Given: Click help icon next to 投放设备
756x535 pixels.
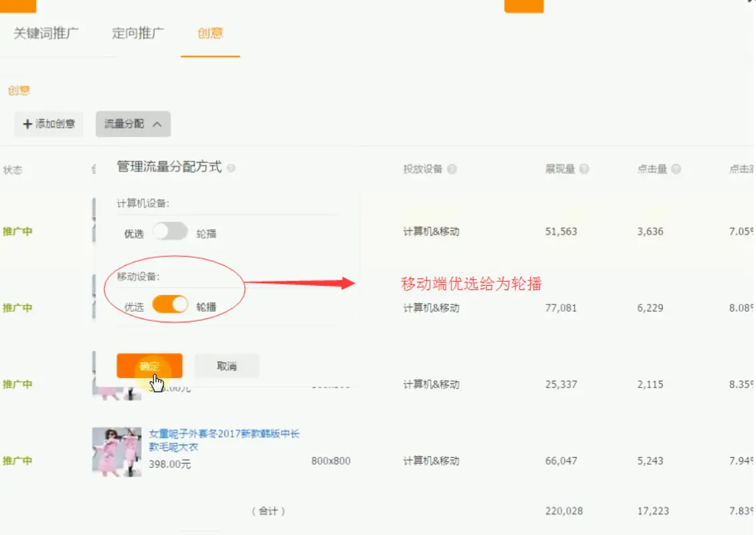Looking at the screenshot, I should [452, 169].
